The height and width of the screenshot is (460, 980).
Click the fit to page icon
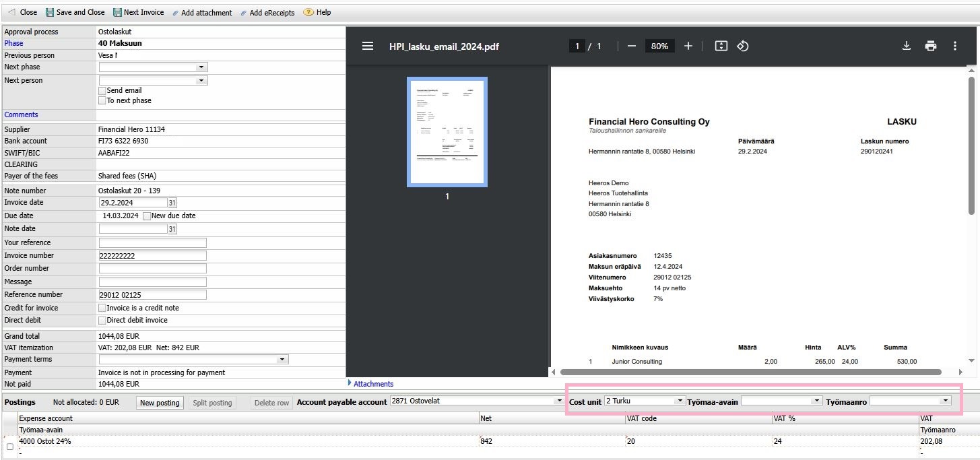[721, 46]
